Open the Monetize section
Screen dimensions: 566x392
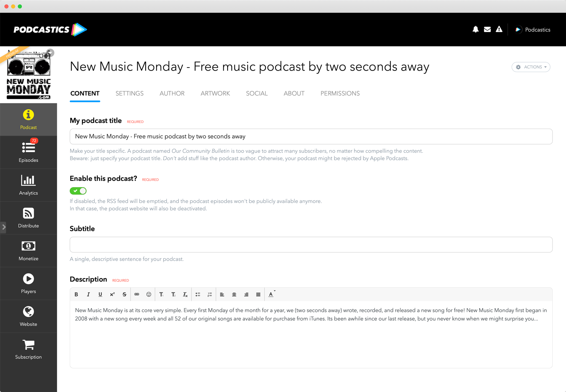tap(28, 250)
